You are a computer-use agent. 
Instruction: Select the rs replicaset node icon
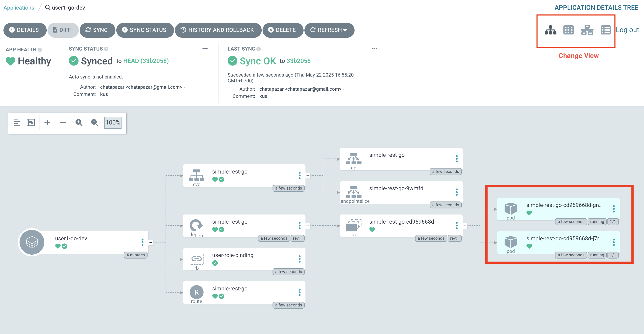(353, 225)
